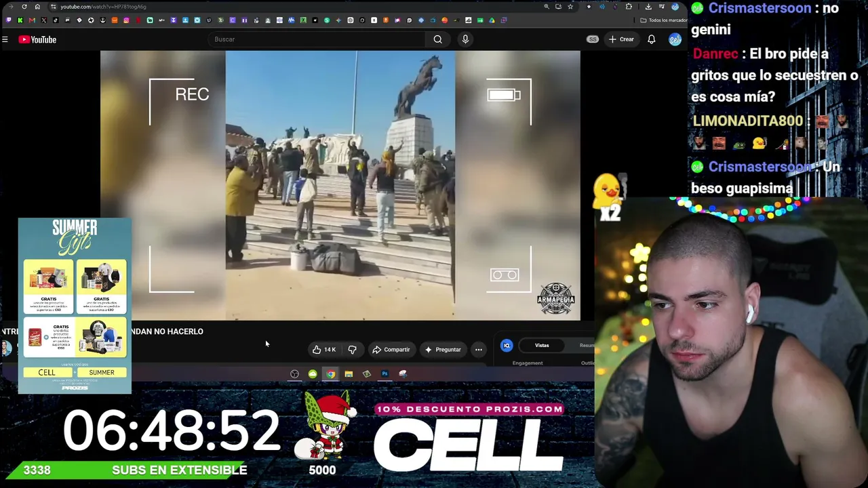This screenshot has height=488, width=868.
Task: Dislike the video with thumbs-down
Action: pyautogui.click(x=352, y=350)
